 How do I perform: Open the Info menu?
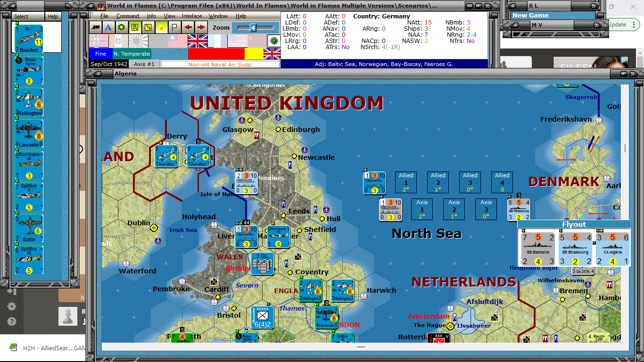tap(151, 16)
